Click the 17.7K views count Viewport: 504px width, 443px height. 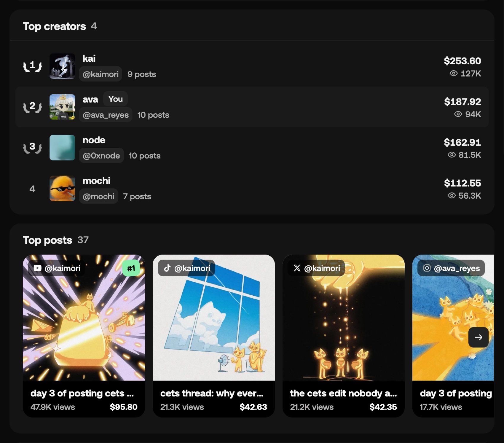pos(441,407)
